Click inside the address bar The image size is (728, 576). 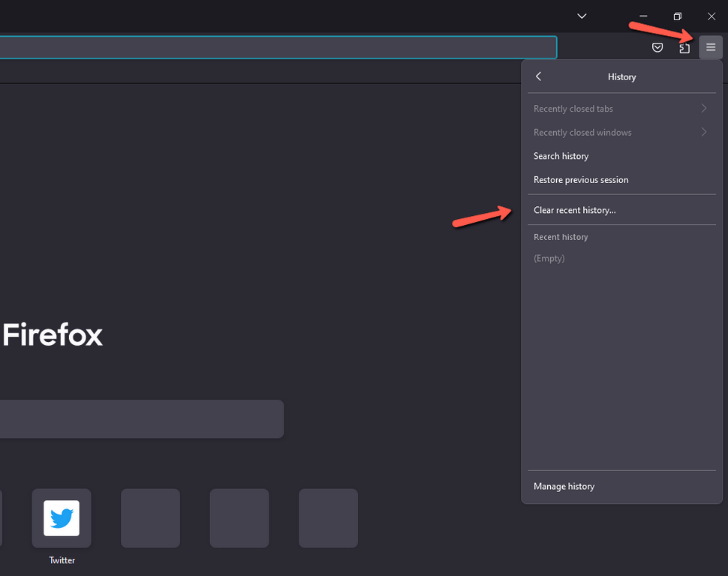point(278,46)
